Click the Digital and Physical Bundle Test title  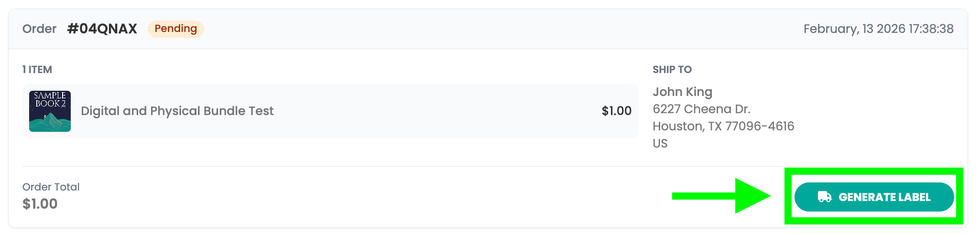click(x=177, y=111)
